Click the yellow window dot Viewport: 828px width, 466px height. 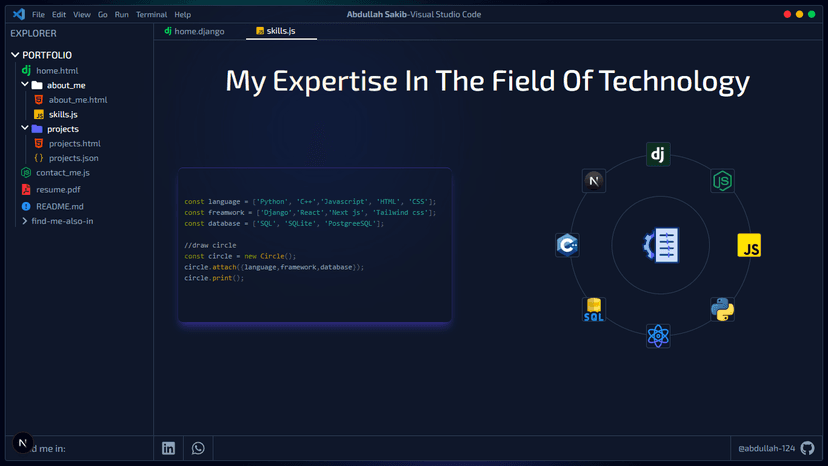tap(799, 14)
